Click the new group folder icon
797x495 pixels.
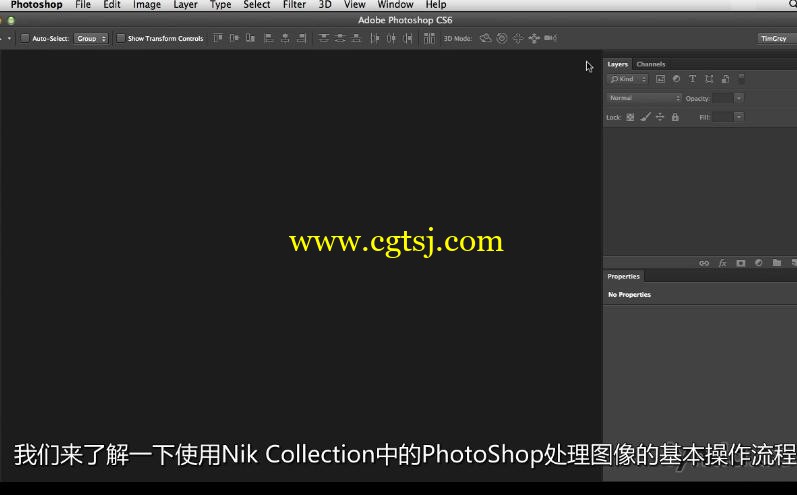[x=777, y=263]
